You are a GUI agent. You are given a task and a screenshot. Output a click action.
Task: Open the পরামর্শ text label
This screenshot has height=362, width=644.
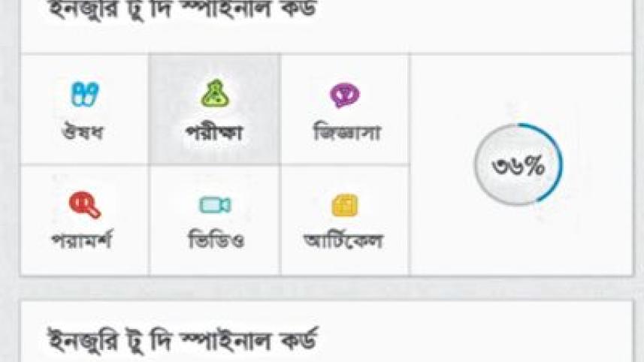tap(81, 240)
